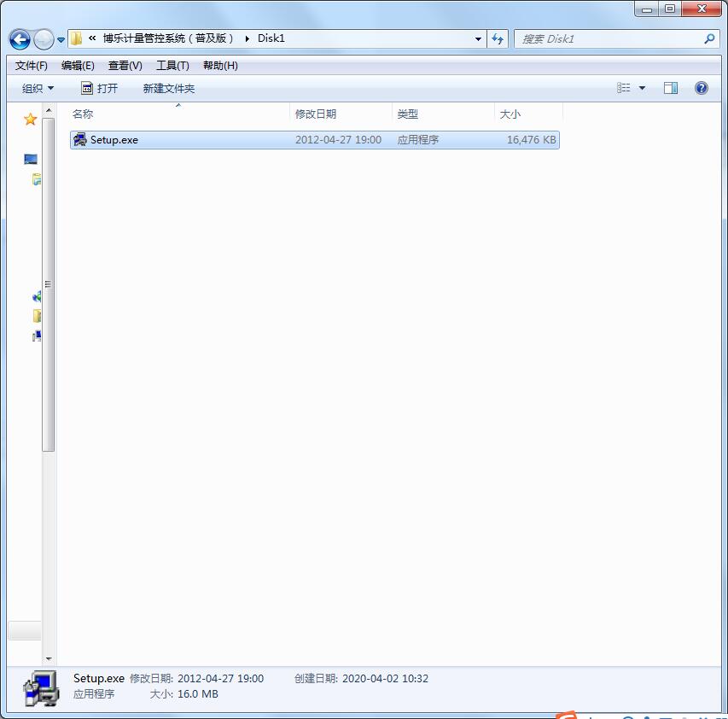Open the 组织 dropdown

pos(38,88)
